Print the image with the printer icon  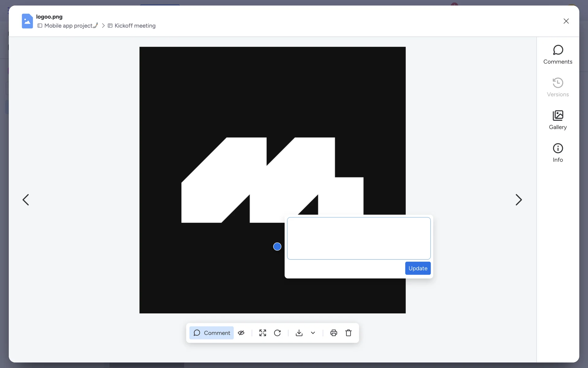coord(334,333)
